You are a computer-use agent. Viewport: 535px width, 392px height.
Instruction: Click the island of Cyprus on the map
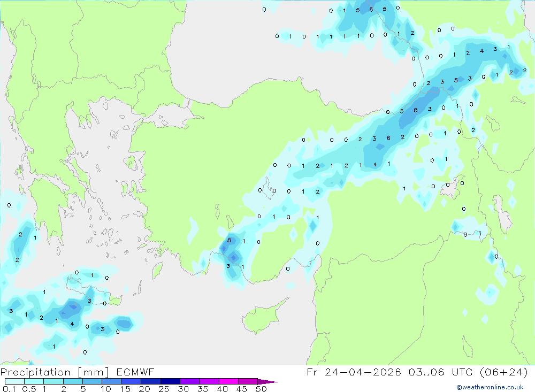262,317
